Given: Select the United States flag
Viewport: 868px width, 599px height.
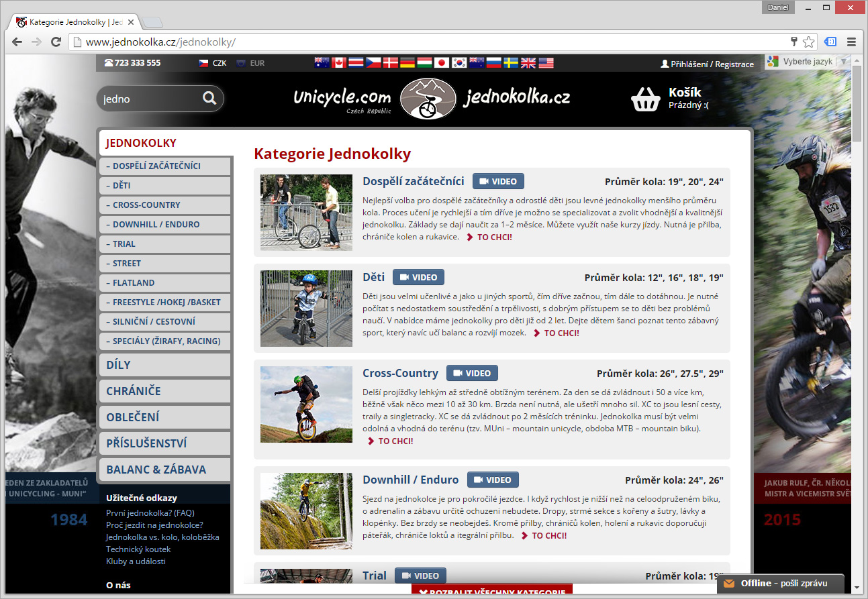Looking at the screenshot, I should 546,63.
